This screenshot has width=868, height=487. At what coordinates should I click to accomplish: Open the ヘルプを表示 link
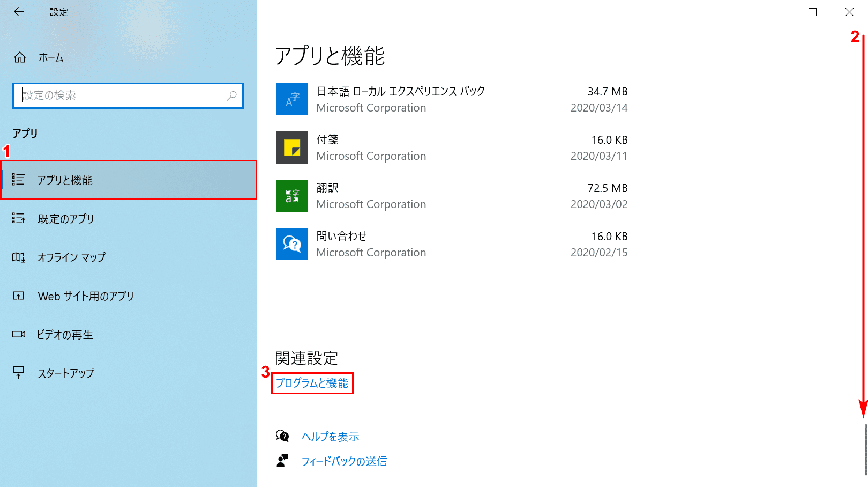pos(331,437)
